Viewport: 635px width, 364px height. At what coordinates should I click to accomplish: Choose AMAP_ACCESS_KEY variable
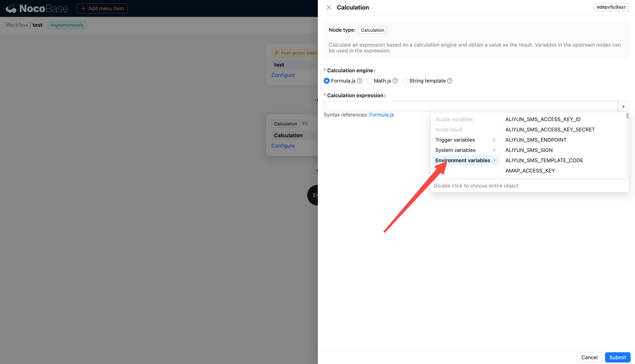(x=530, y=171)
